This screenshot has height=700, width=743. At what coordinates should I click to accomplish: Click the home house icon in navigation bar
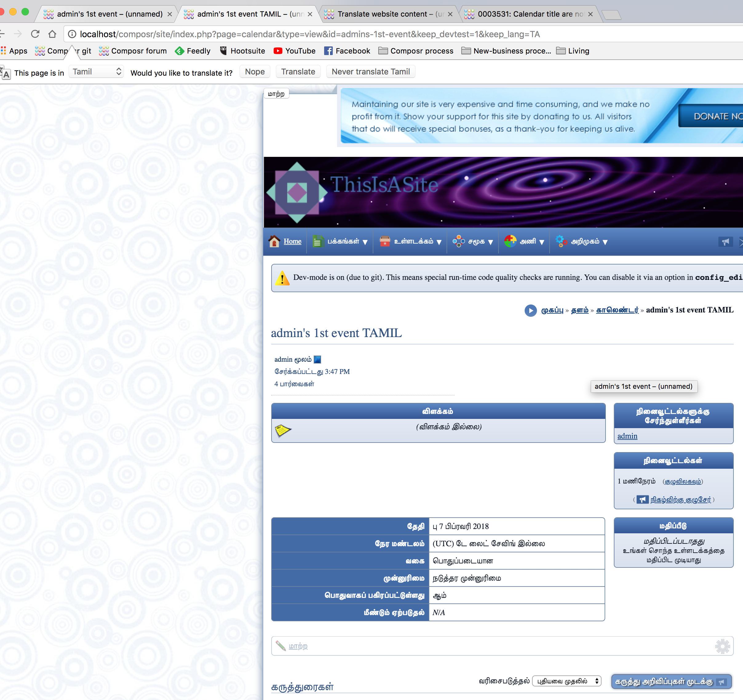point(274,241)
